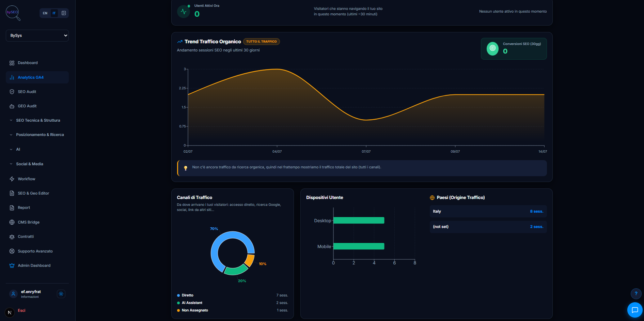644x321 pixels.
Task: Toggle light theme sun icon
Action: coord(61,294)
